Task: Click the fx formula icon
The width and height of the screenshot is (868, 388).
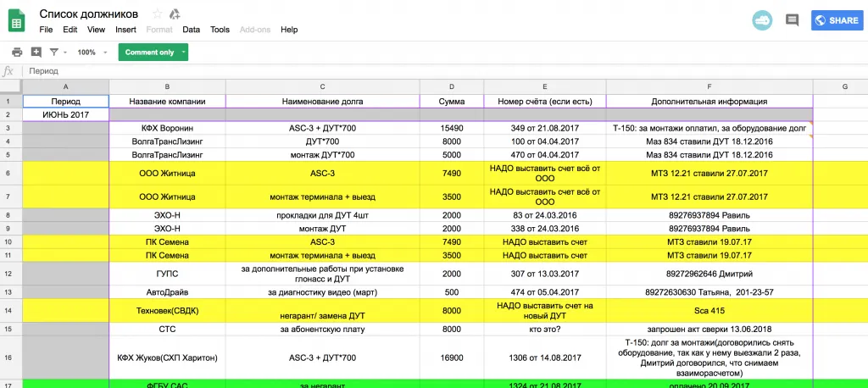Action: [x=8, y=71]
